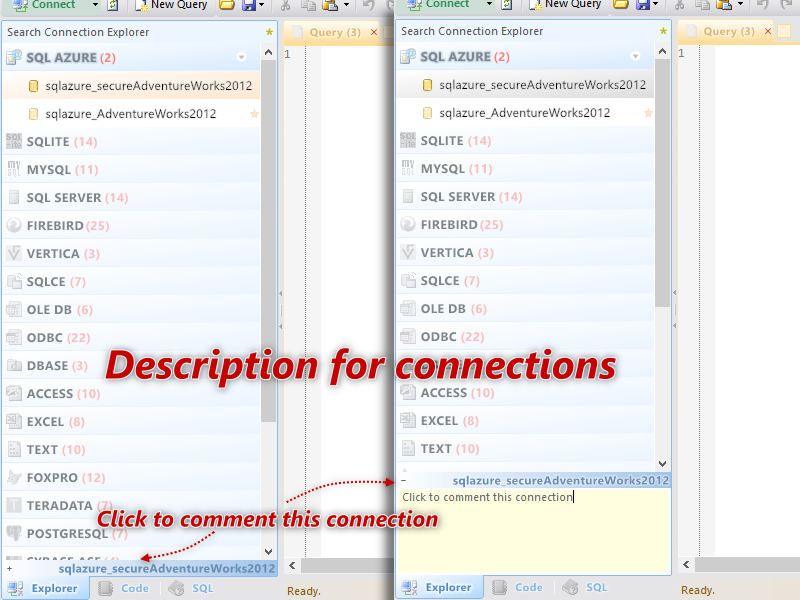Collapse SQL AZURE group via chevron in left explorer

(241, 57)
